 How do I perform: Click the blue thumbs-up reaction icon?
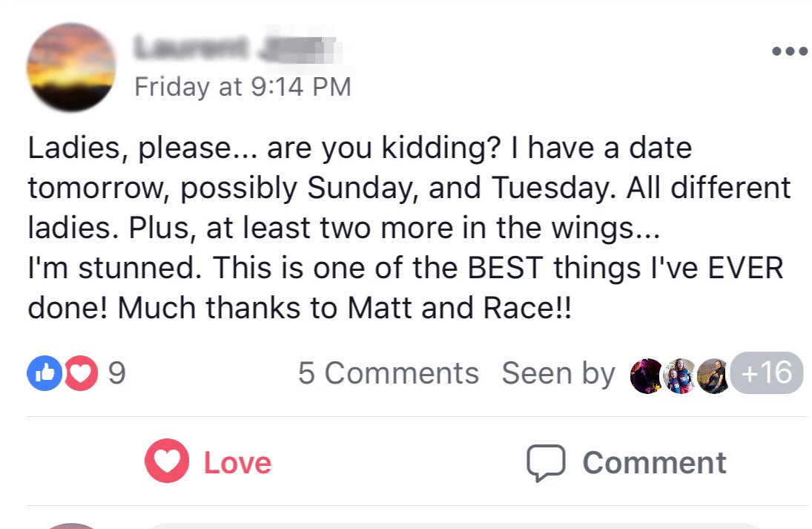pyautogui.click(x=42, y=373)
